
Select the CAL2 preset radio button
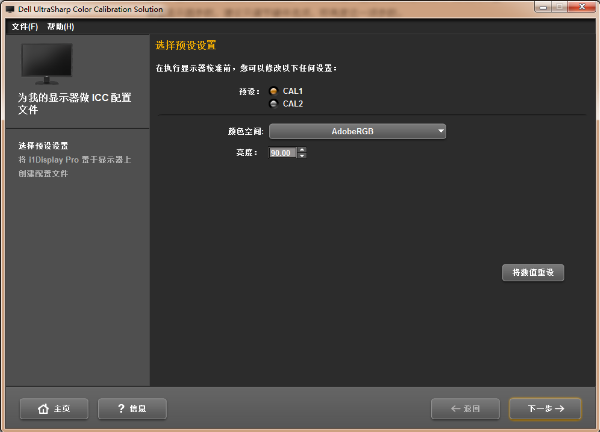click(x=274, y=103)
